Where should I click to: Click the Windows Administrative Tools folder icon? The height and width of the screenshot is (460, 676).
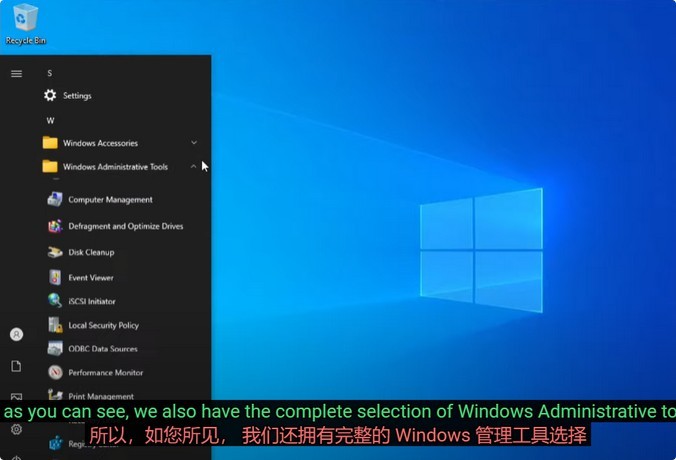[x=50, y=166]
